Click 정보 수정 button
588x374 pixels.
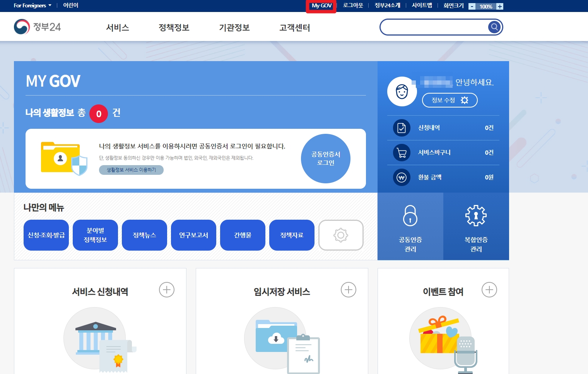450,100
